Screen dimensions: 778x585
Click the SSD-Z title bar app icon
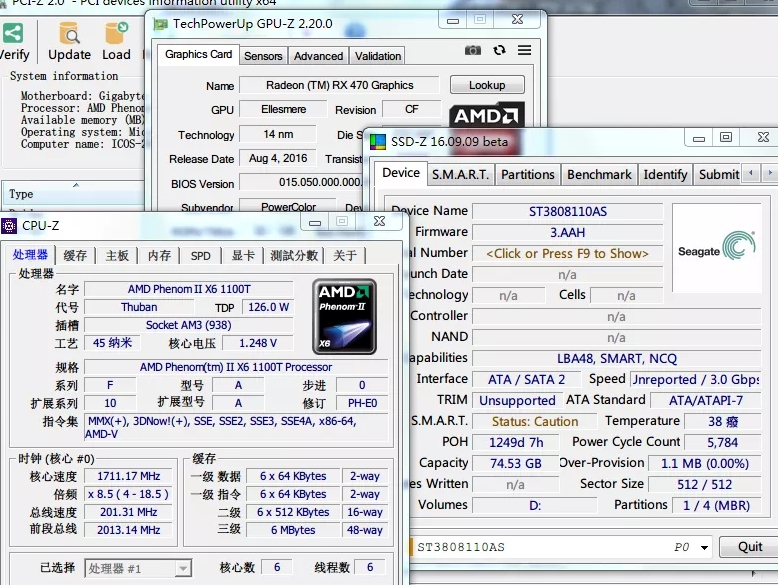(x=379, y=141)
